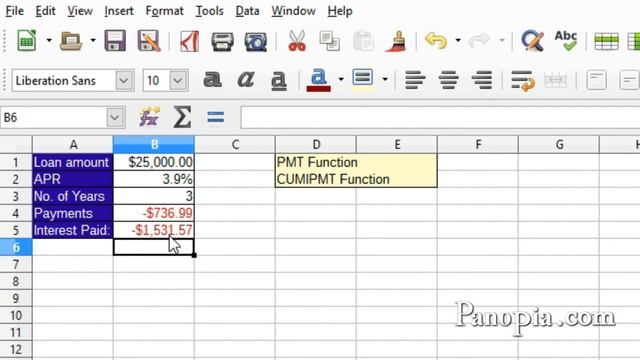Click the Sum sigma icon
Image resolution: width=640 pixels, height=360 pixels.
[x=182, y=118]
